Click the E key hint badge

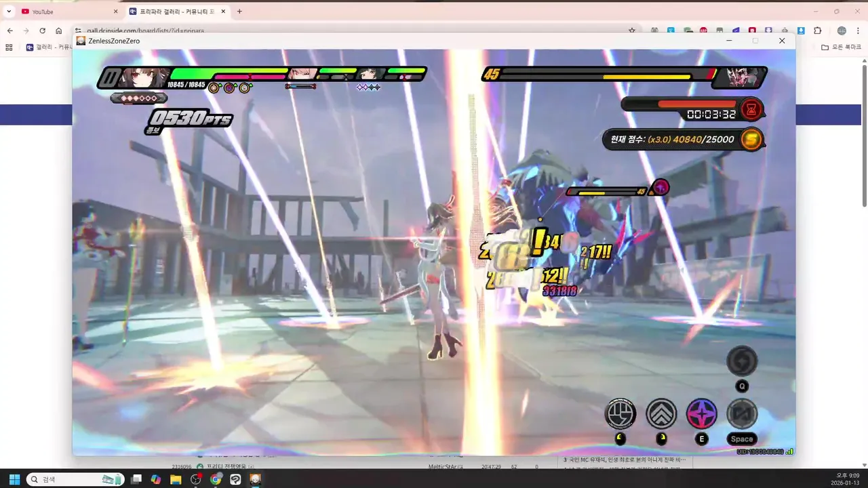point(702,439)
